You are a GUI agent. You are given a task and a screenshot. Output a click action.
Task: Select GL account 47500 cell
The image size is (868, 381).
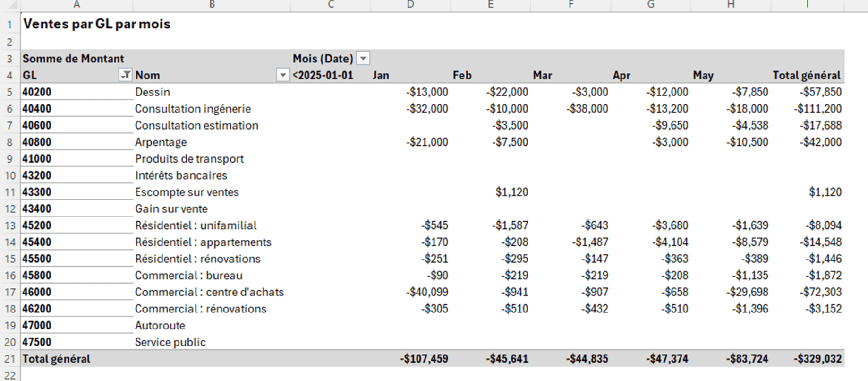coord(37,342)
